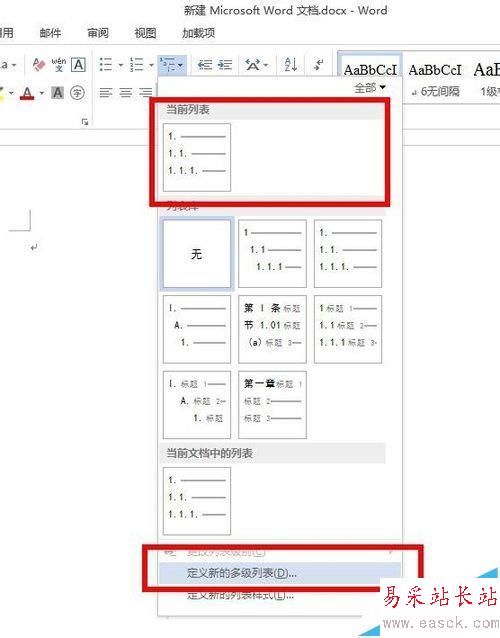Click the Align Left icon
This screenshot has width=500, height=638.
(x=106, y=93)
